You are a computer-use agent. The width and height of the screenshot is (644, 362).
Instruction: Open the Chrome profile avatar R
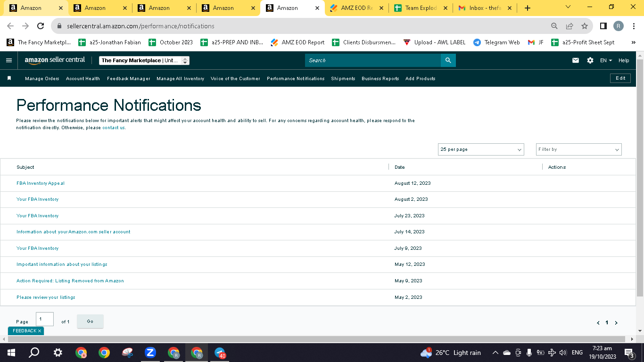tap(619, 26)
